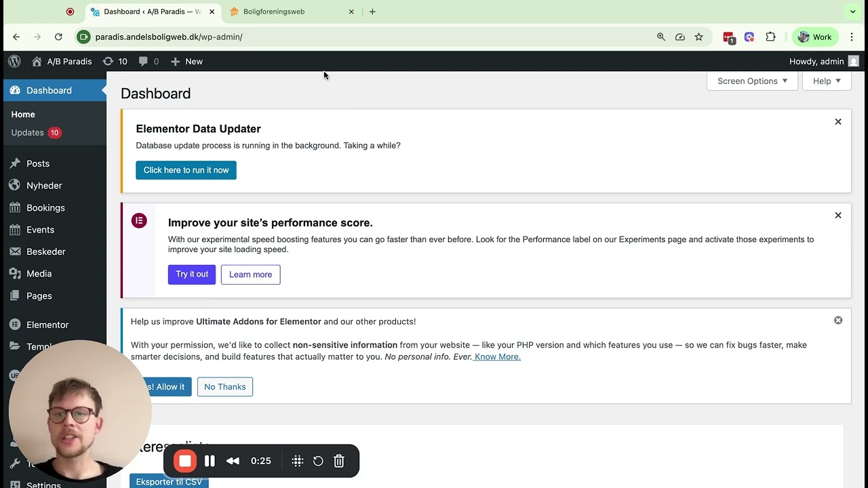Open a new browser tab
Screen dimensions: 868x488
pos(372,12)
